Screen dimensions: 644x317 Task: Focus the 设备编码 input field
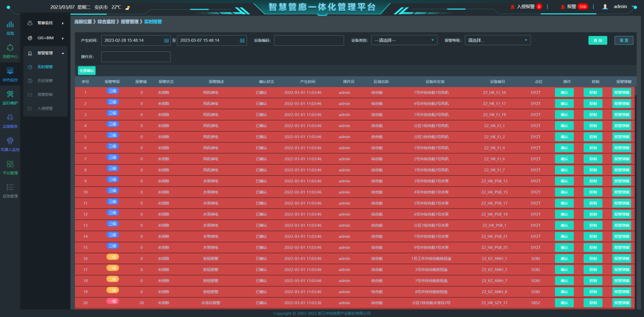click(x=309, y=40)
